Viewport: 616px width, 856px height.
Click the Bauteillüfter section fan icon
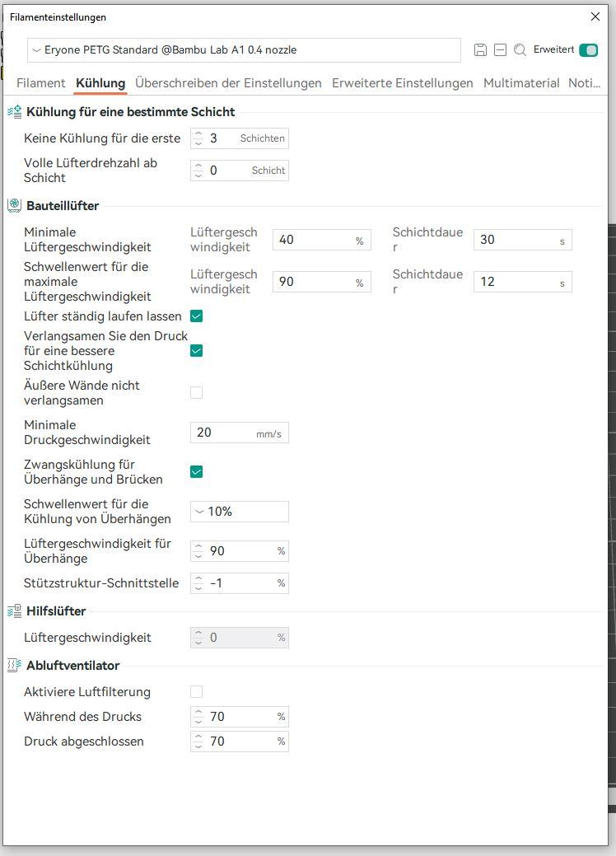(x=14, y=206)
